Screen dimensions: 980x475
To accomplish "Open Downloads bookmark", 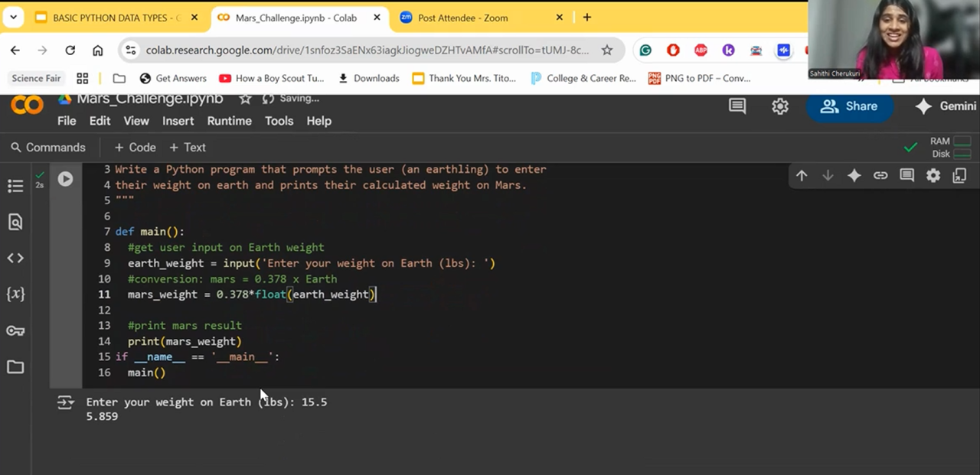I will (x=368, y=78).
